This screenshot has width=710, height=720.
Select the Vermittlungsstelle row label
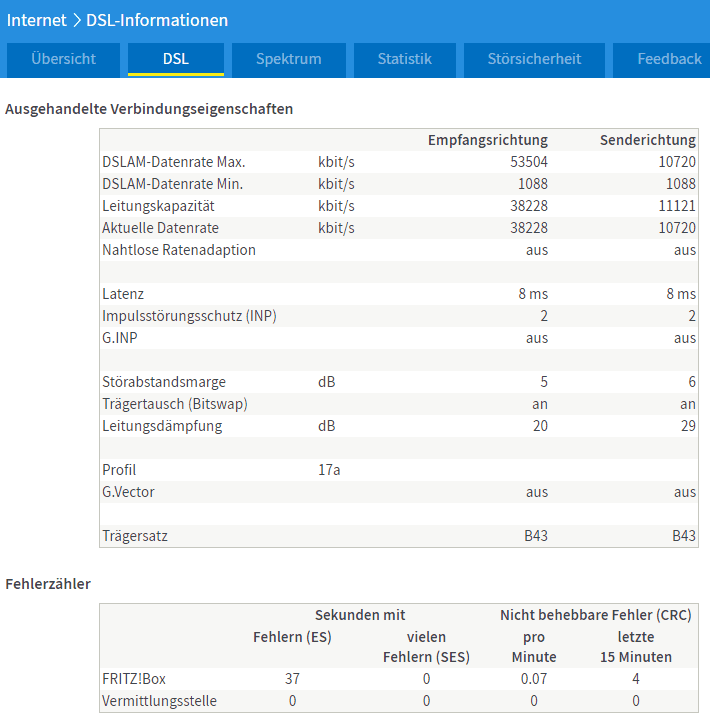[159, 701]
